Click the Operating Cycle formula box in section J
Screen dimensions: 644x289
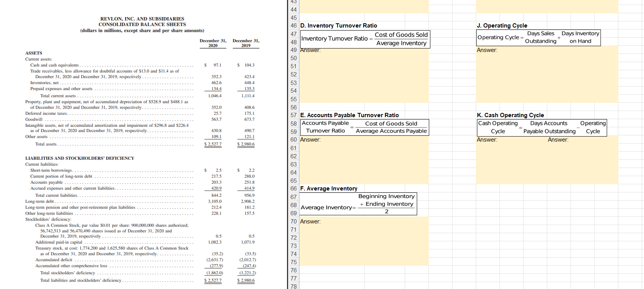(539, 38)
